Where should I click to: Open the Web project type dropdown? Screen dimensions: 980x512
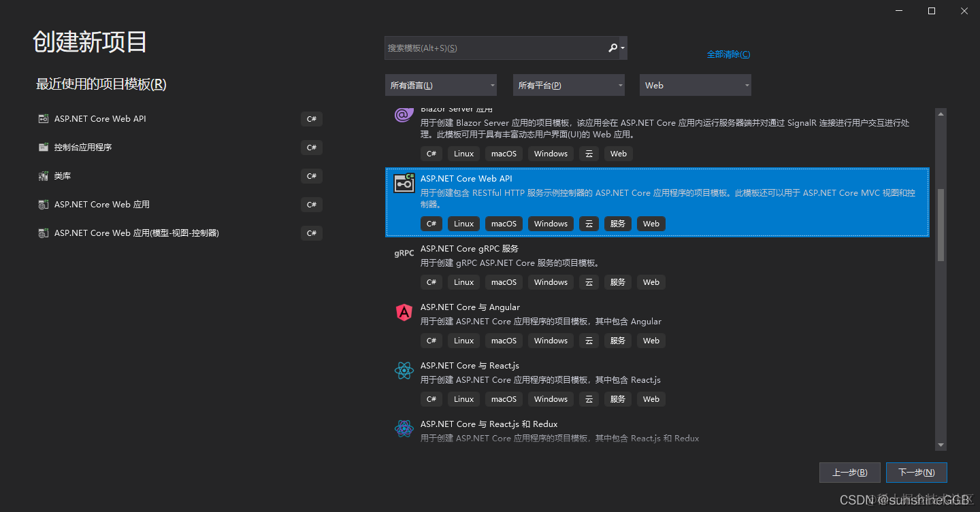[x=696, y=85]
